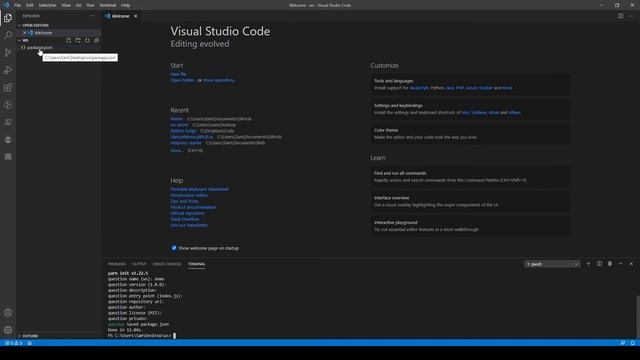640x360 pixels.
Task: Switch to the Output panel tab
Action: 139,264
